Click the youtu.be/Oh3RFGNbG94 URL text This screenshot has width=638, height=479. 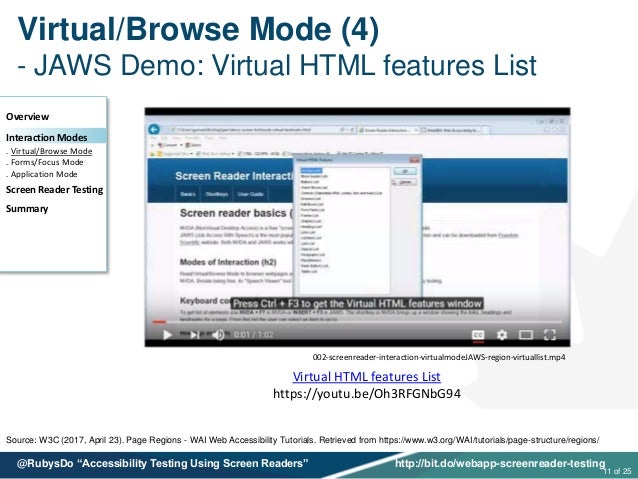(x=367, y=394)
